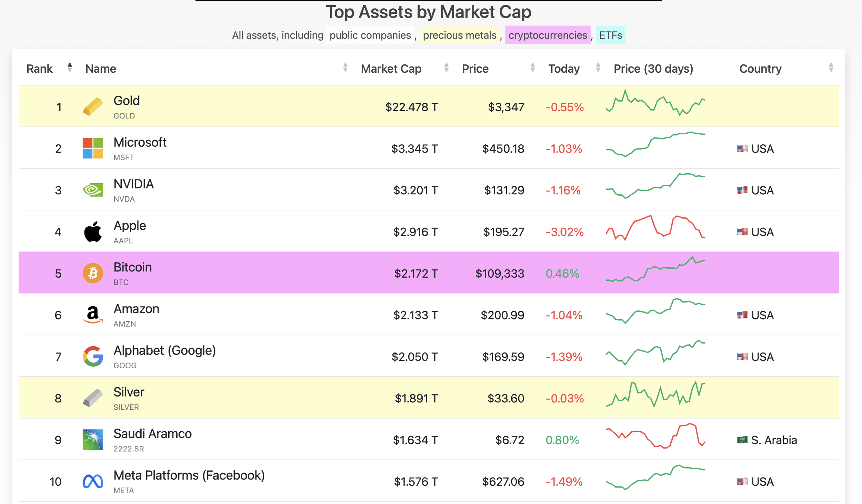Click the Google logo icon

tap(93, 356)
